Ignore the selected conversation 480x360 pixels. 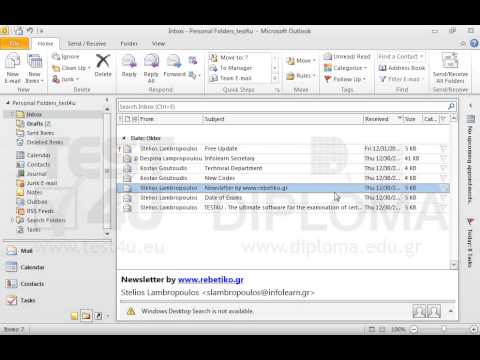(66, 57)
